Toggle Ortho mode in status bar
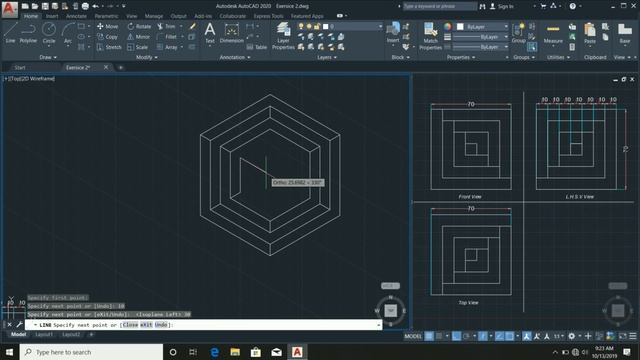 tap(456, 336)
